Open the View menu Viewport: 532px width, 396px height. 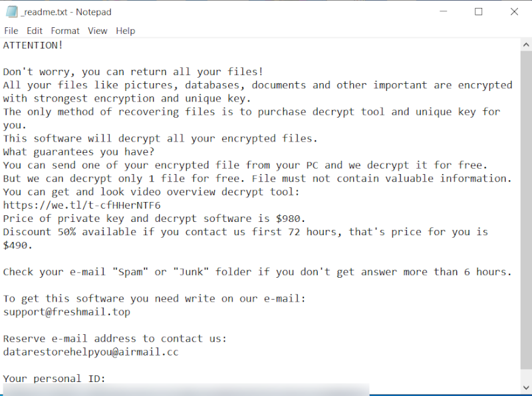pyautogui.click(x=97, y=31)
